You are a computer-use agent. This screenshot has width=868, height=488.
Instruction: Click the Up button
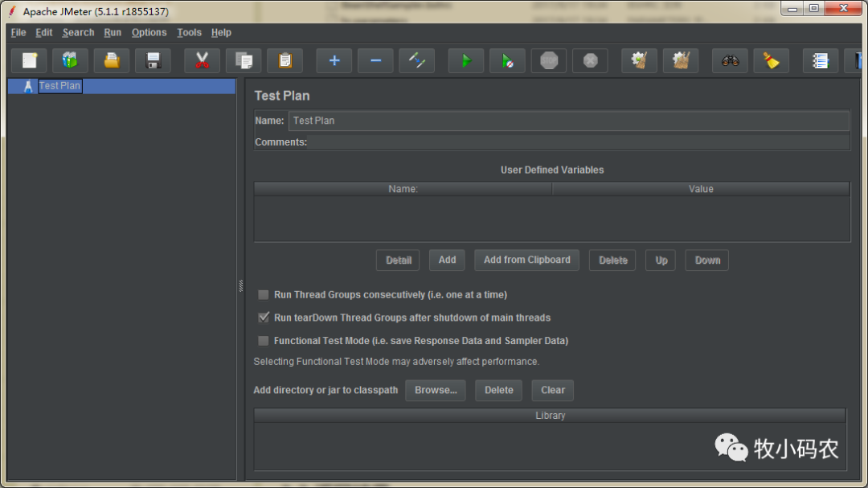point(661,260)
